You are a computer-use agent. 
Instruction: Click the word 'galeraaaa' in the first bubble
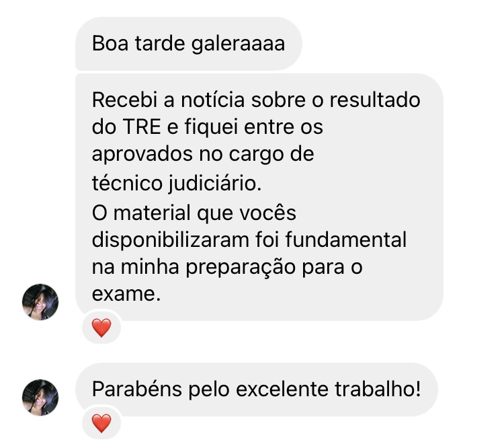pos(238,44)
